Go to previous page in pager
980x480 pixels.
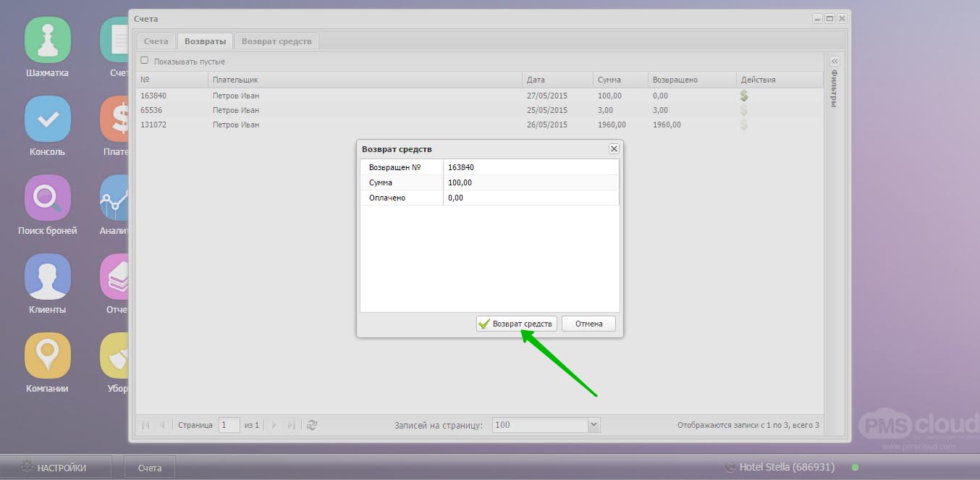pyautogui.click(x=162, y=425)
